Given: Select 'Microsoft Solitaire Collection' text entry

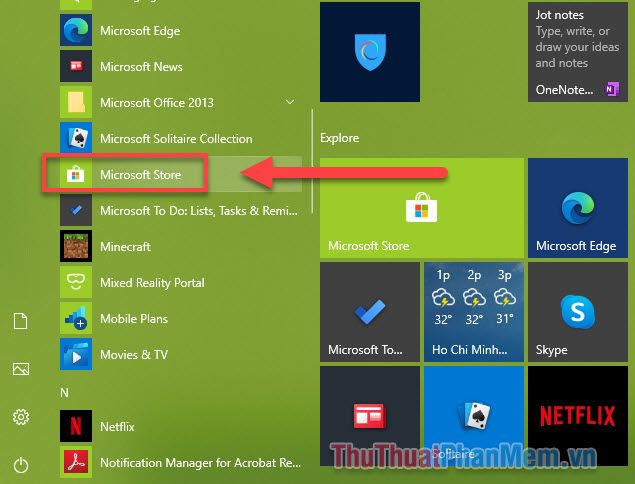Looking at the screenshot, I should point(176,139).
